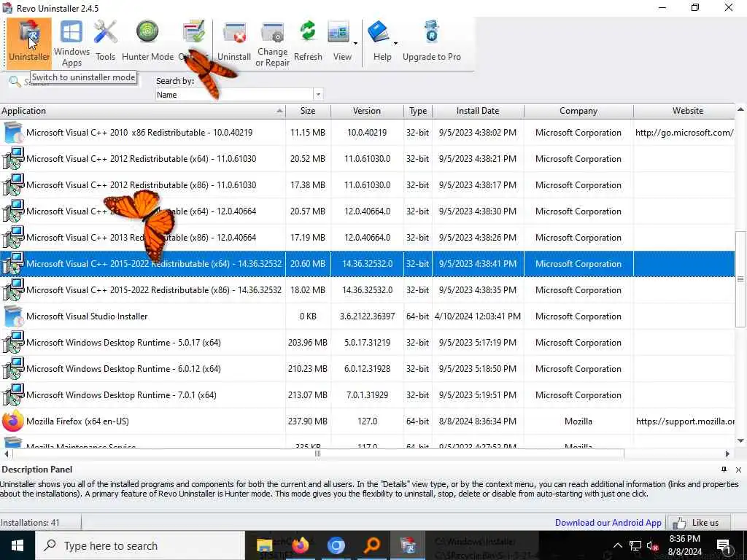Click icon of Desktop Runtime 5.0.17 row
The height and width of the screenshot is (560, 747).
[x=13, y=343]
